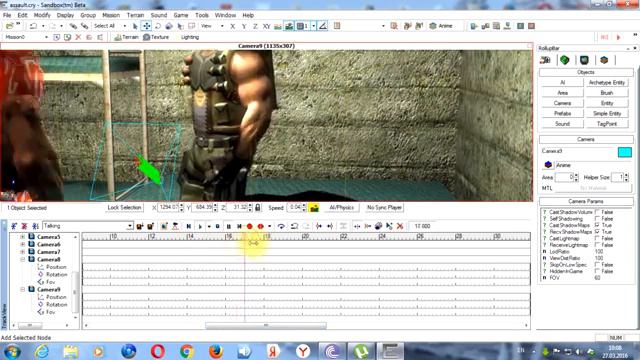Image resolution: width=640 pixels, height=360 pixels.
Task: Toggle HiddenInGame checkbox
Action: tap(597, 271)
